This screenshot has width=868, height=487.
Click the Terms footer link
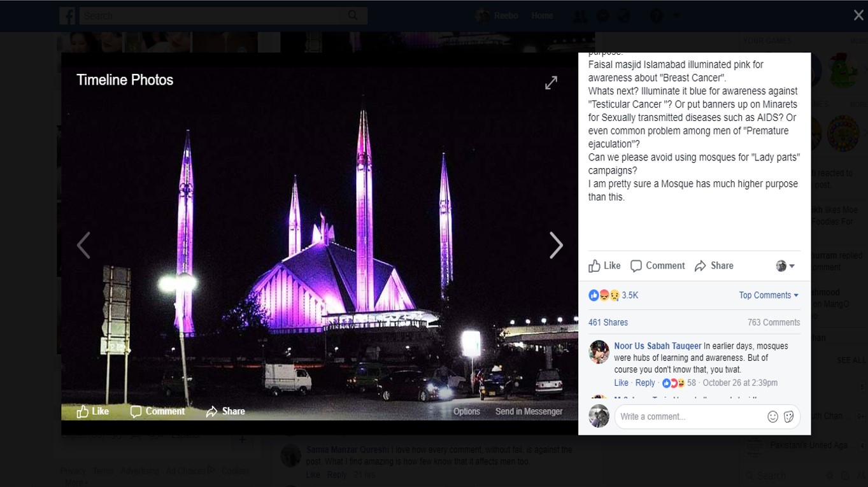(x=103, y=471)
